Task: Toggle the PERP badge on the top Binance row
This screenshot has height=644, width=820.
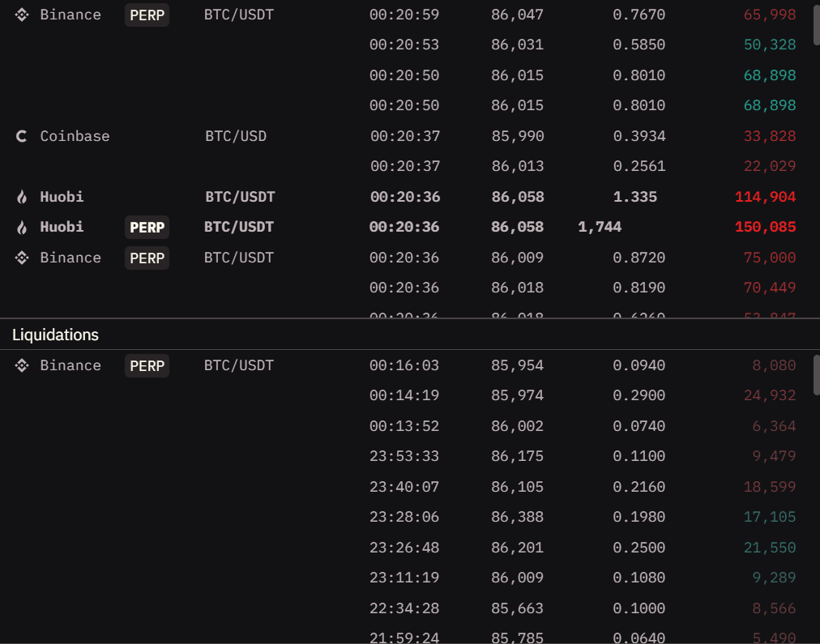Action: [x=147, y=15]
